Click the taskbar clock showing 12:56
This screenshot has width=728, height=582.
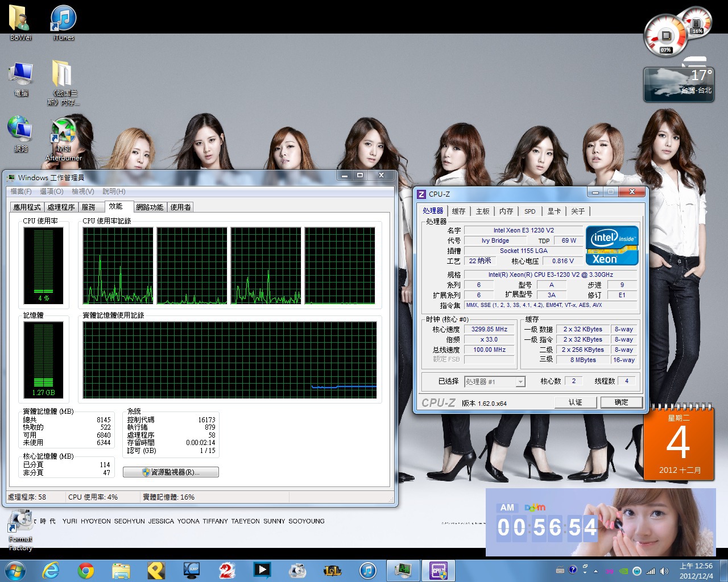696,571
